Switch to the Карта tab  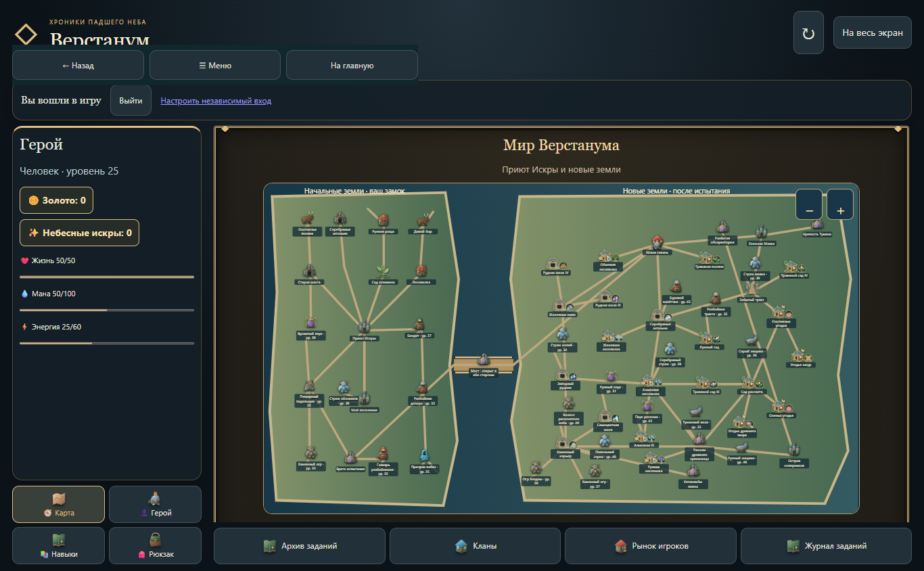pos(59,505)
